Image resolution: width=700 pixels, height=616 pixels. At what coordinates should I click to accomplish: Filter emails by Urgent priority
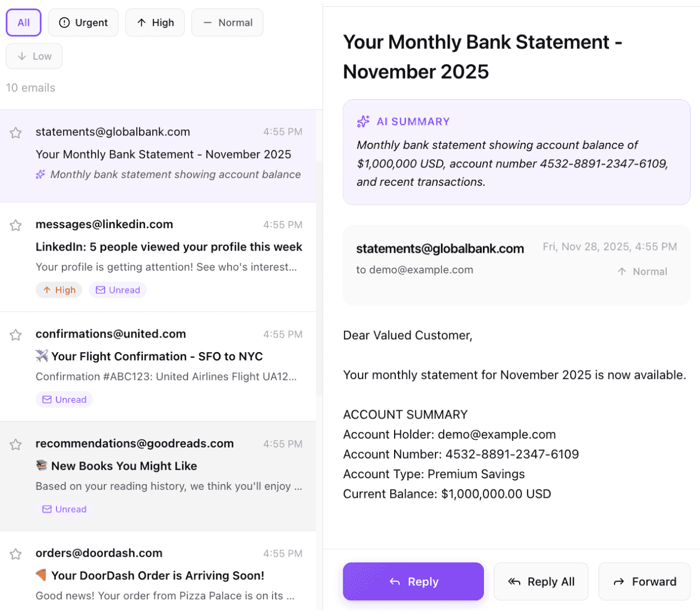coord(83,23)
